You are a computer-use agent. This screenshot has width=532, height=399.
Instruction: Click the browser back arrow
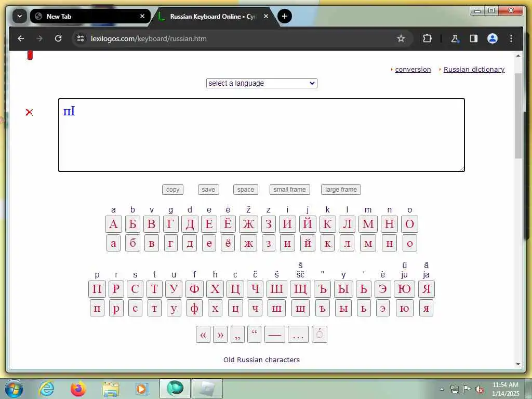tap(21, 38)
